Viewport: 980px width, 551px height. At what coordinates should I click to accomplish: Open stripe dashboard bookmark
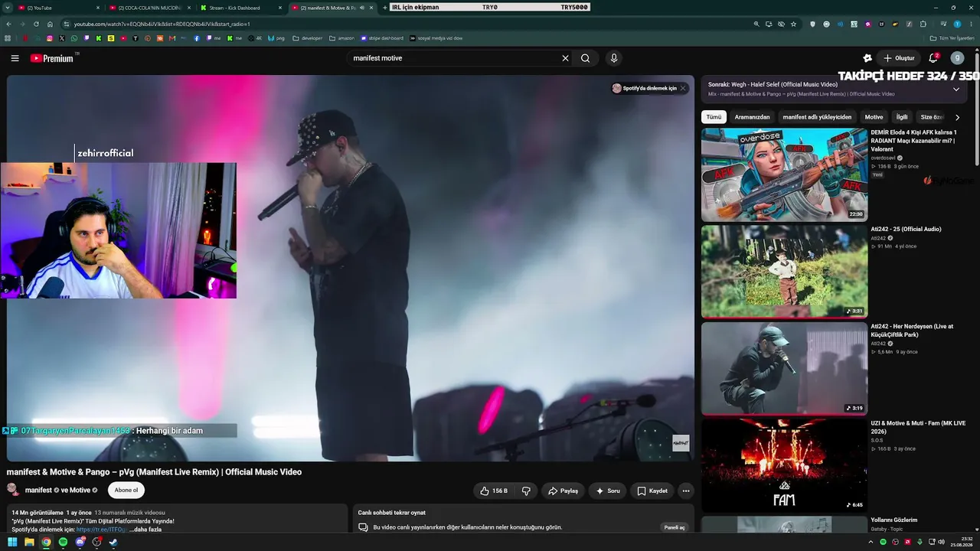[x=382, y=38]
